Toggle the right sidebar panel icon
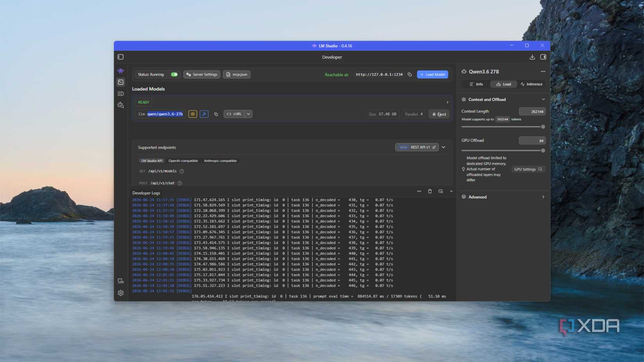644x362 pixels. [543, 57]
